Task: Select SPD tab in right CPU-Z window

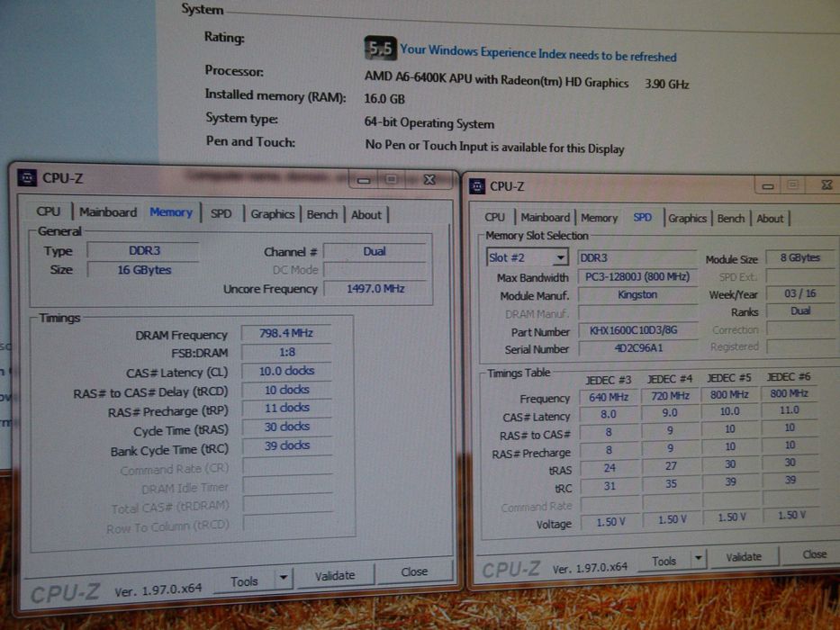Action: (x=642, y=218)
